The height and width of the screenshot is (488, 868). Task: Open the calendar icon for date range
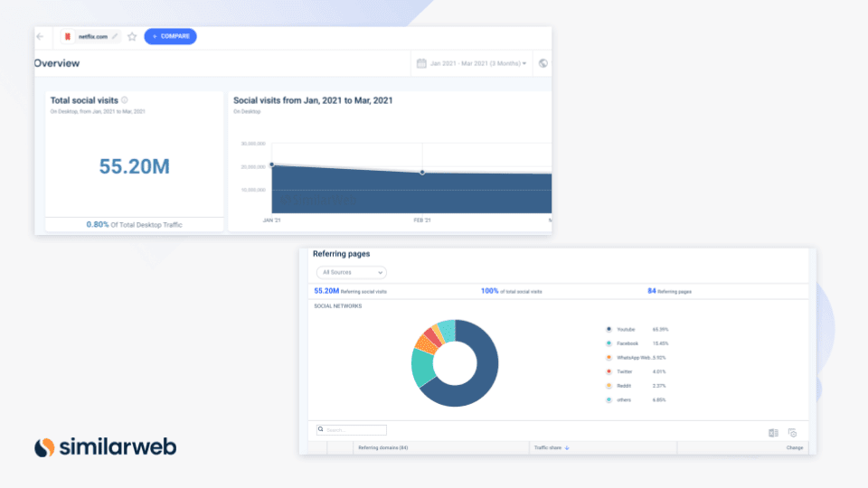[421, 63]
